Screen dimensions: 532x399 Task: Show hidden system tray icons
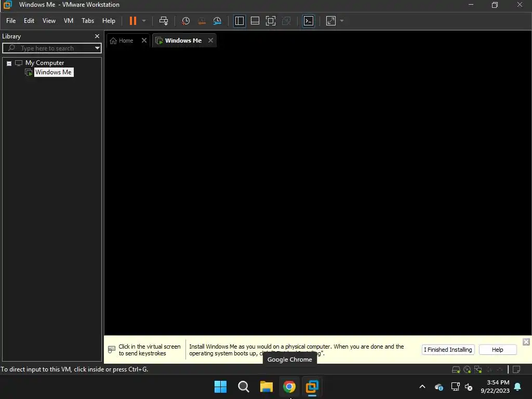422,387
